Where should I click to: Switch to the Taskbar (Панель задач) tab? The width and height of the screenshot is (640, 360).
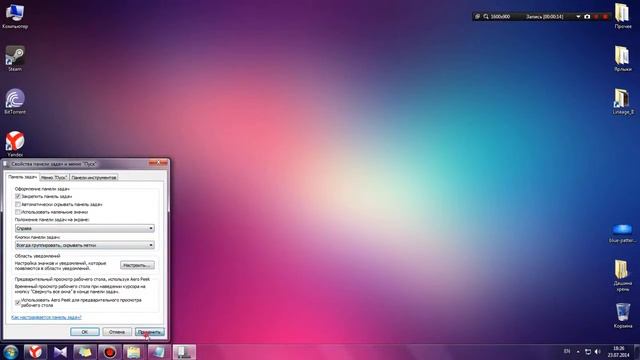22,177
